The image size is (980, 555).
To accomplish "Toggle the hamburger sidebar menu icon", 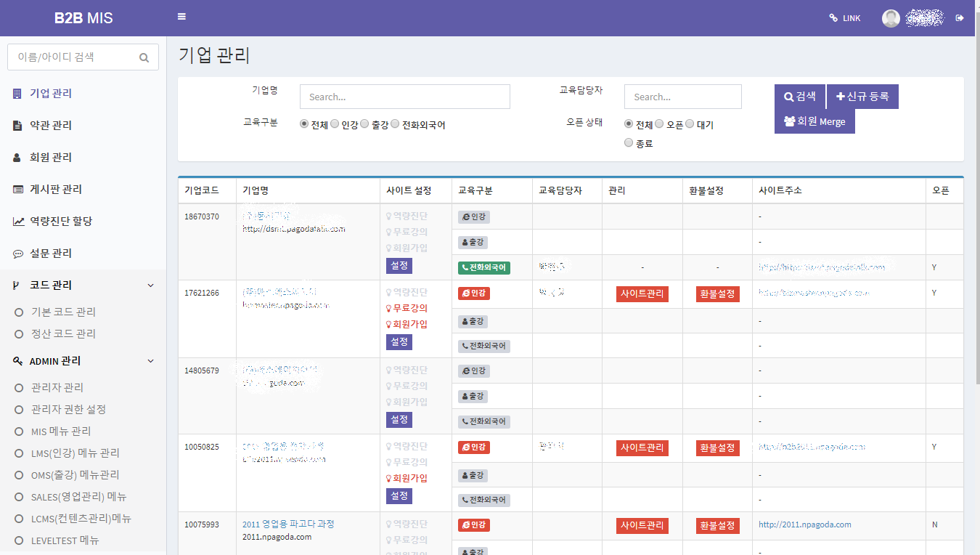I will pyautogui.click(x=181, y=17).
